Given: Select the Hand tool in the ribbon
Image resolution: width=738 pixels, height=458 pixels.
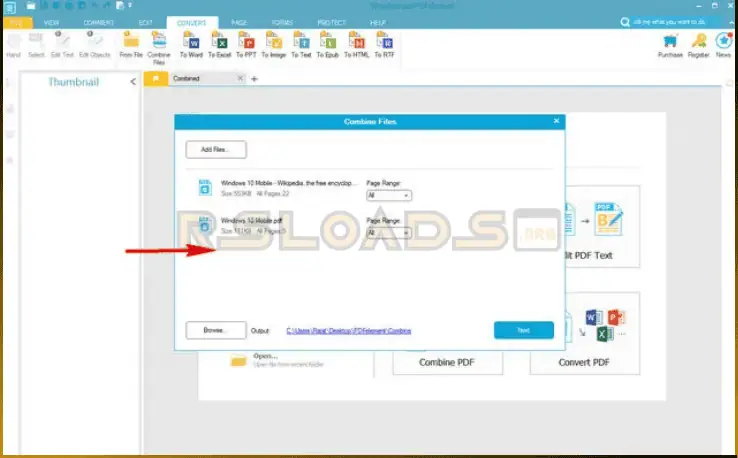Looking at the screenshot, I should [14, 46].
